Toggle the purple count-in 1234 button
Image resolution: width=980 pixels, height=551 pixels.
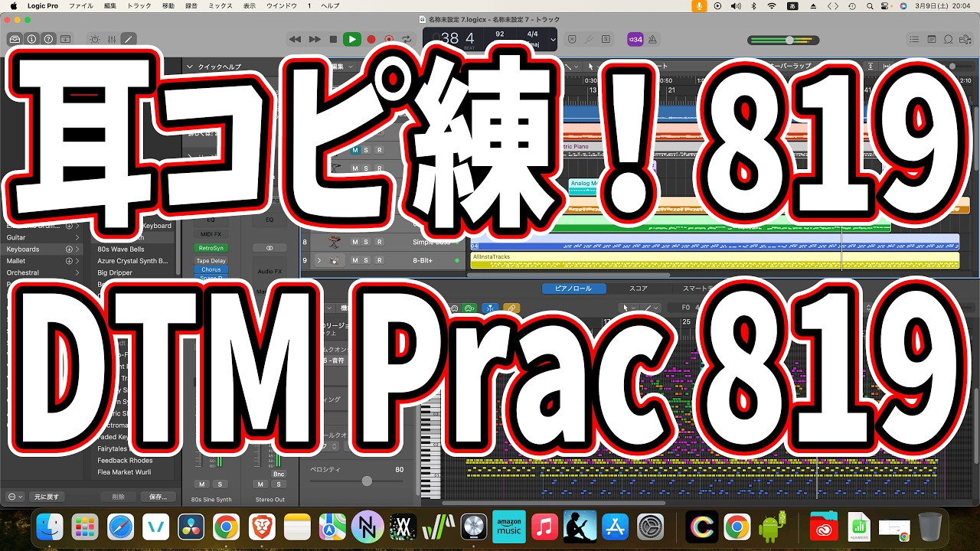point(635,39)
